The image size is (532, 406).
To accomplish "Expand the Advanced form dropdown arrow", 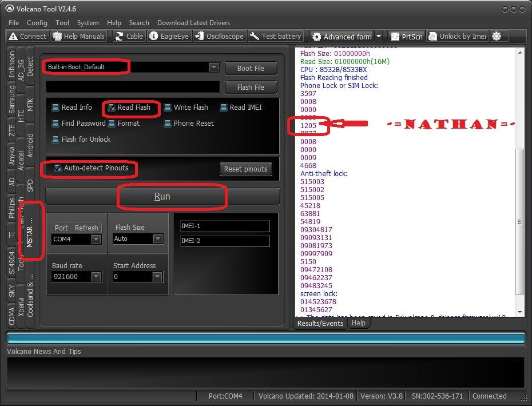I will tap(379, 36).
